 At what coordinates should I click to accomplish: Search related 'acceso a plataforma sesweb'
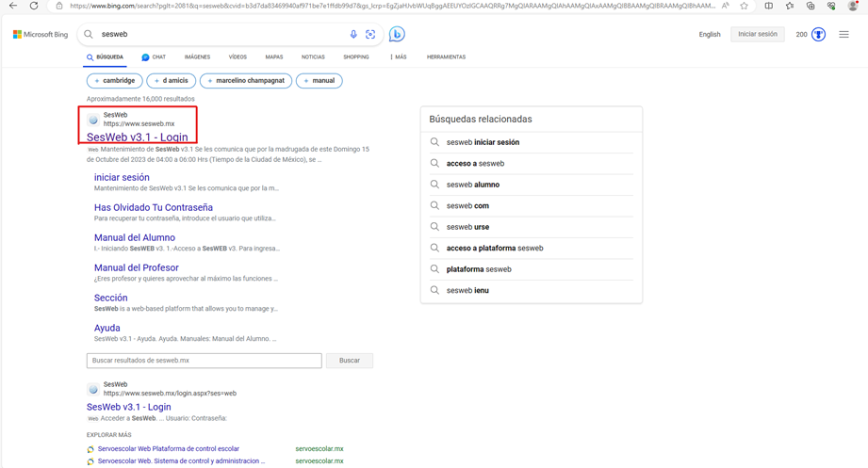click(x=495, y=248)
